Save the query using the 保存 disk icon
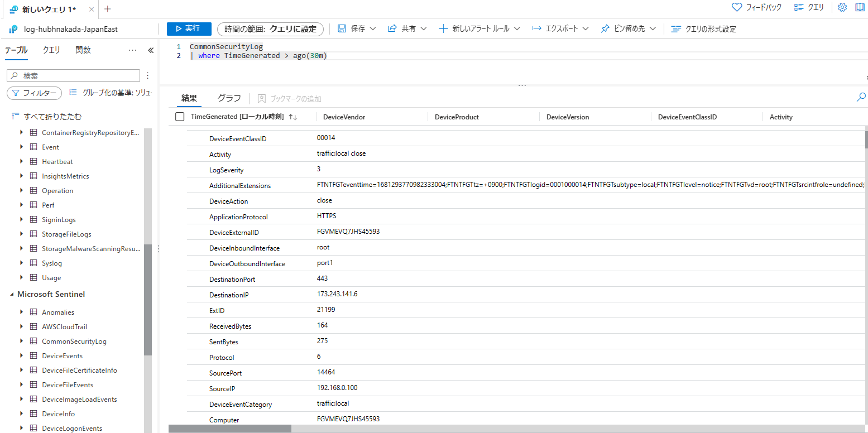 pos(343,28)
